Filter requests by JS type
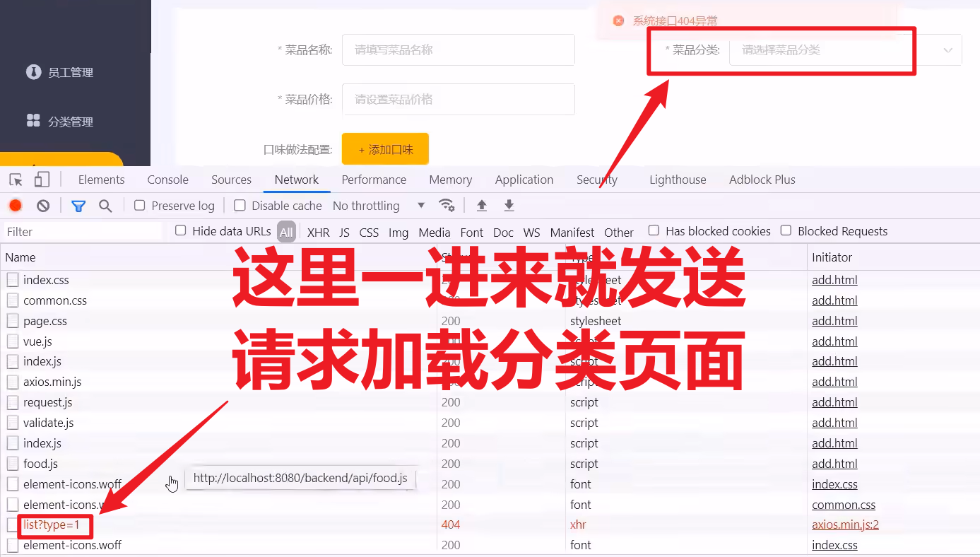The height and width of the screenshot is (557, 980). coord(344,233)
